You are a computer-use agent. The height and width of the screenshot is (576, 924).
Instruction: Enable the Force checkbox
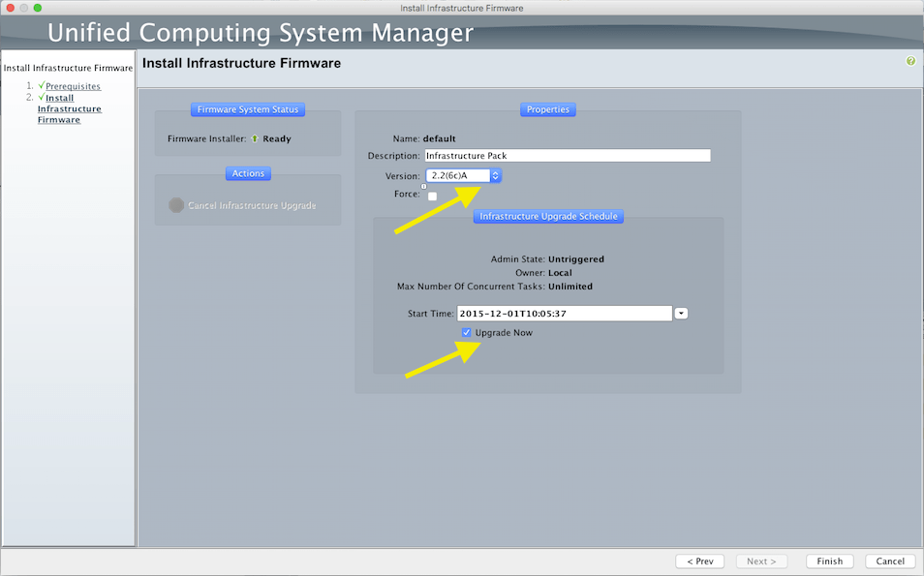tap(432, 196)
